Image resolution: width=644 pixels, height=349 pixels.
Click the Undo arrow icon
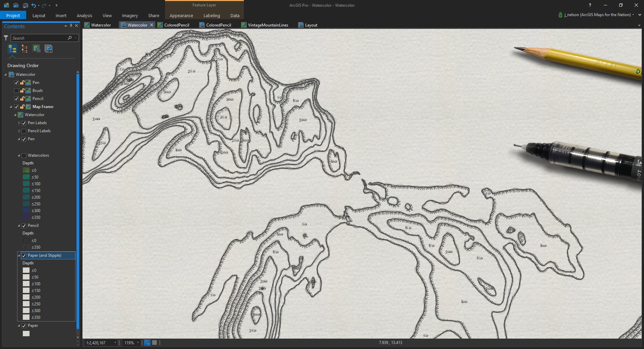click(34, 5)
